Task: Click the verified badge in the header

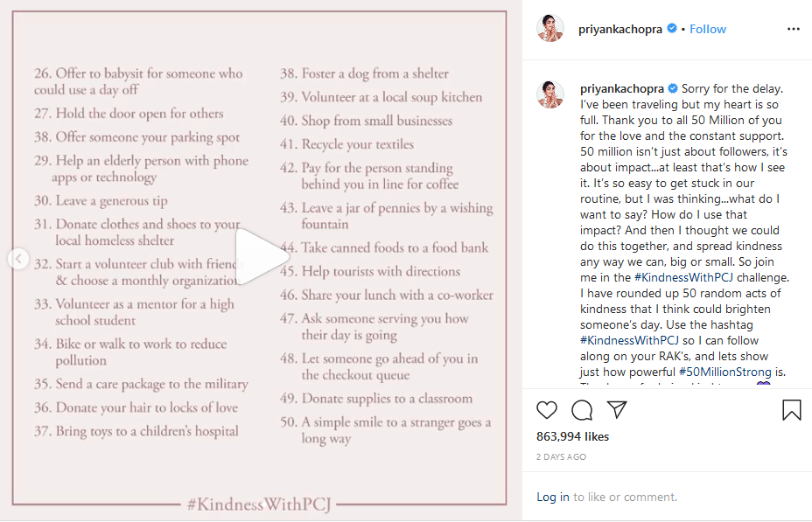Action: click(x=672, y=29)
